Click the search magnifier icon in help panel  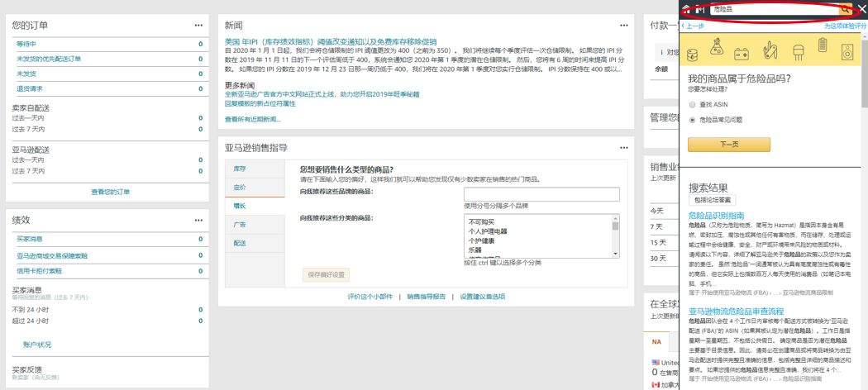click(845, 9)
